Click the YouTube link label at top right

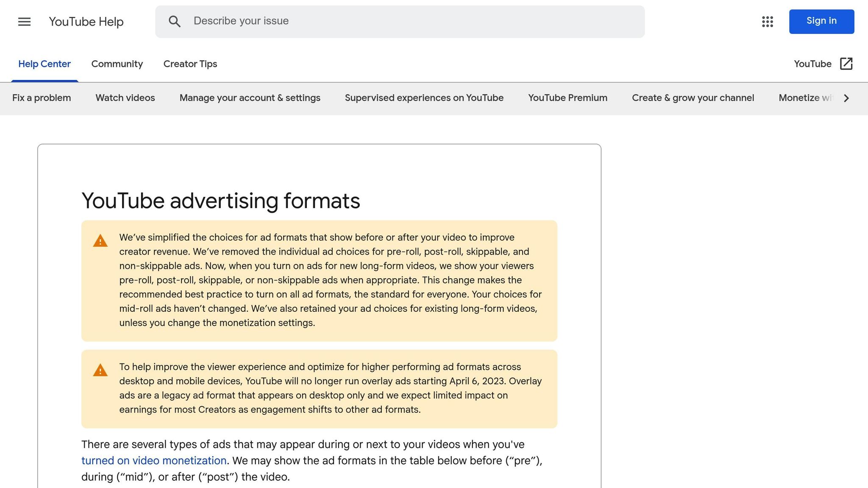coord(812,64)
